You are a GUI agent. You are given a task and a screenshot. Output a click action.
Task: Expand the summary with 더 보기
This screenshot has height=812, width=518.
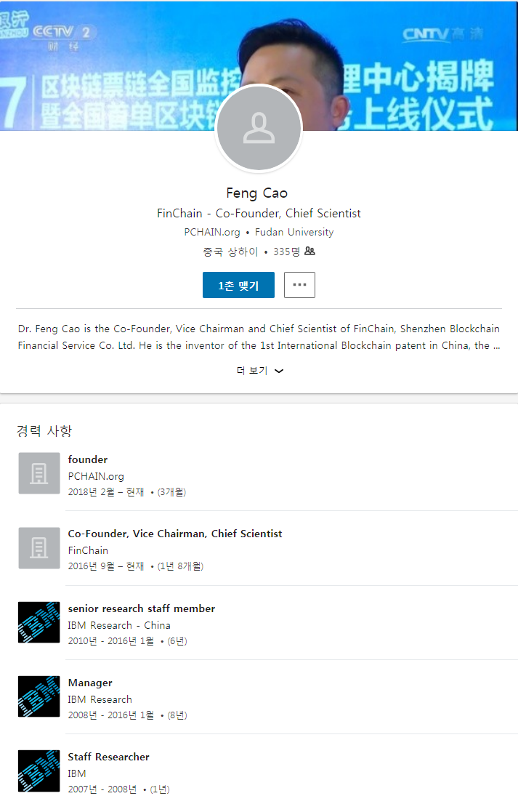pos(259,371)
